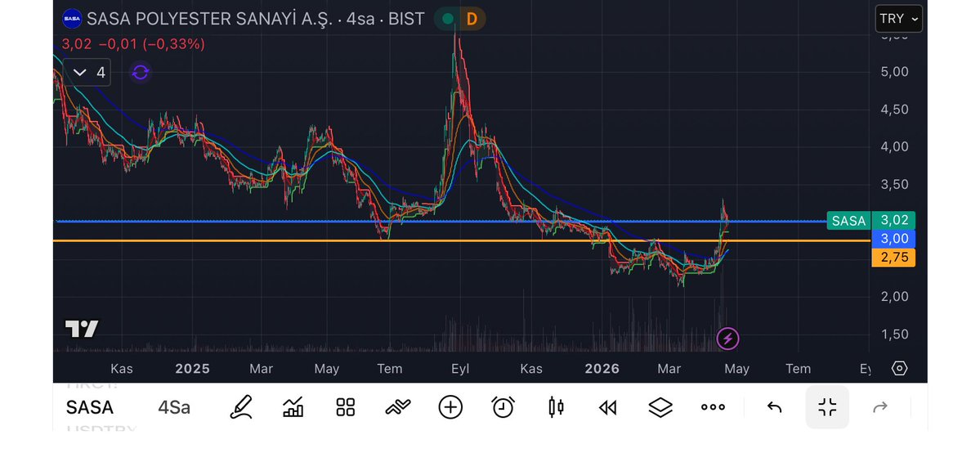Click the red price change 3,02 −0,01 (−0,33%)

(x=133, y=44)
